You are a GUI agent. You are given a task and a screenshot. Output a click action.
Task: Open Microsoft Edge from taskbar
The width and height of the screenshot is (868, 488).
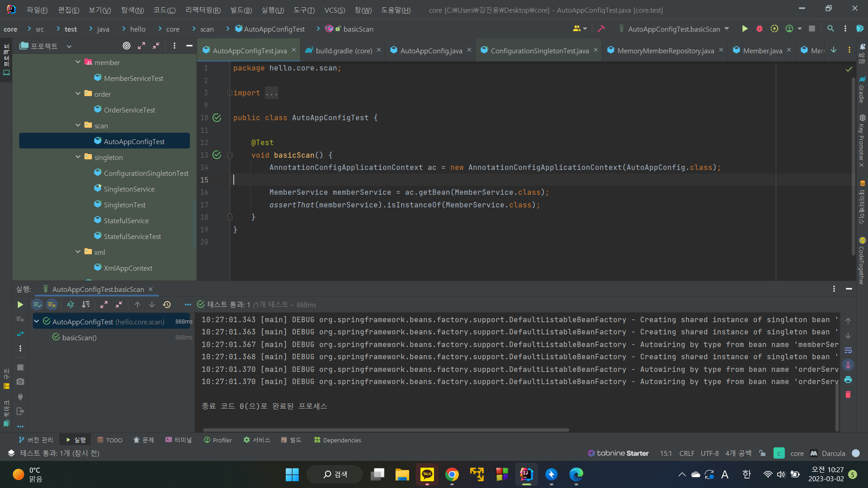[576, 474]
